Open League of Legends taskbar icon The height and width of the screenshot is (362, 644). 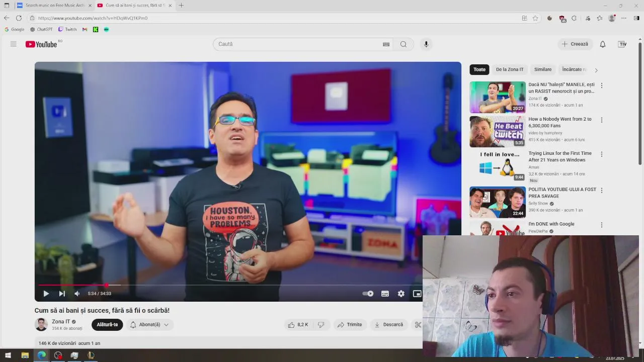[x=91, y=355]
